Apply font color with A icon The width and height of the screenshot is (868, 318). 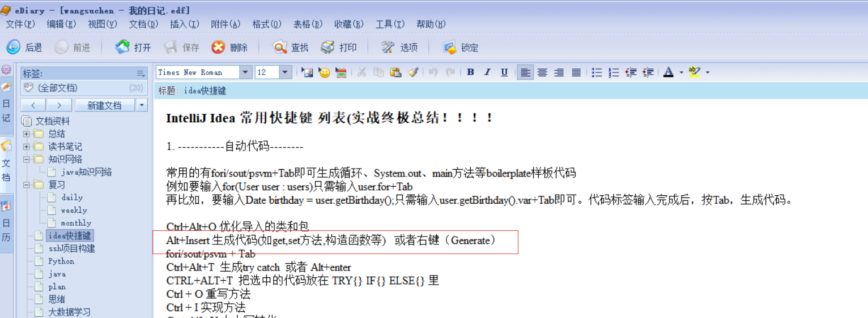[669, 72]
